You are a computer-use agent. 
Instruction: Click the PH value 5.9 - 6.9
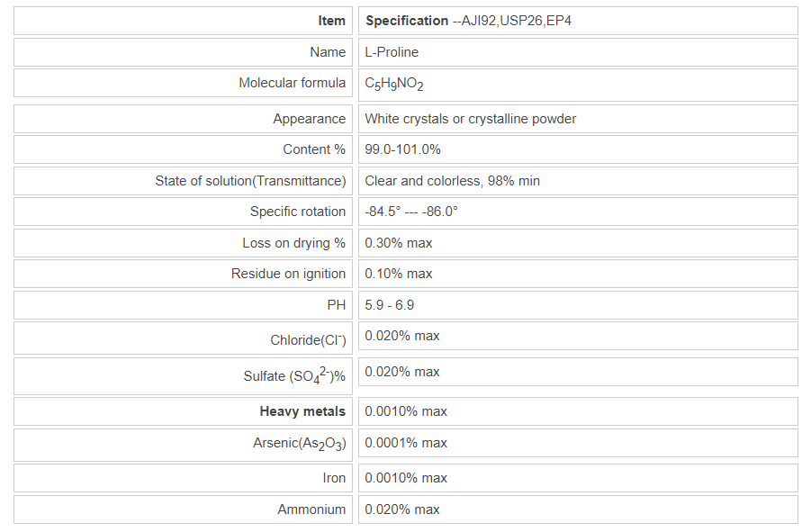(x=389, y=305)
